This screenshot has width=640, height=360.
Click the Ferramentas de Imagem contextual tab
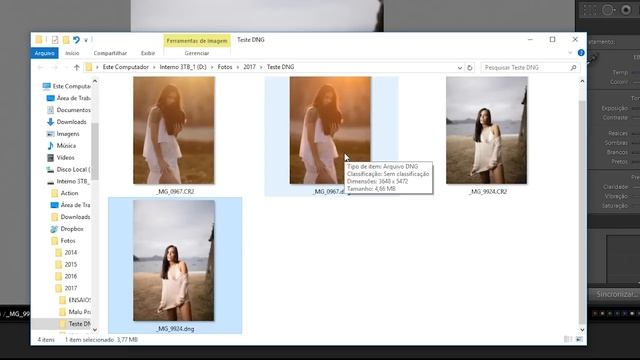[x=197, y=41]
